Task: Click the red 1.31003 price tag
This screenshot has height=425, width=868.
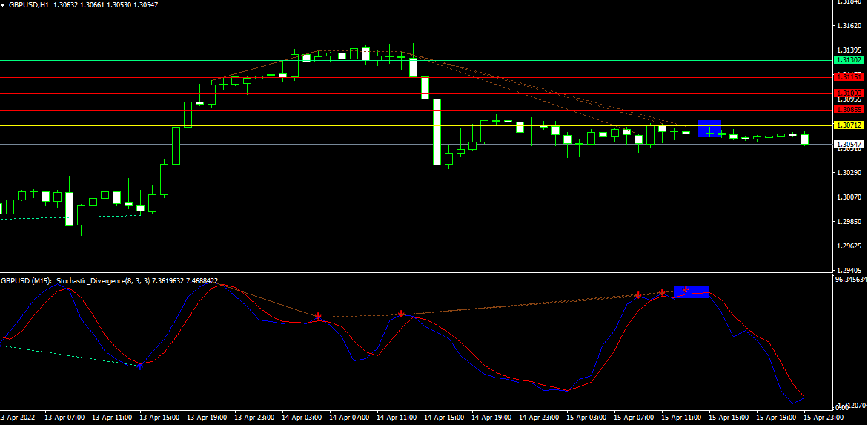Action: tap(849, 93)
